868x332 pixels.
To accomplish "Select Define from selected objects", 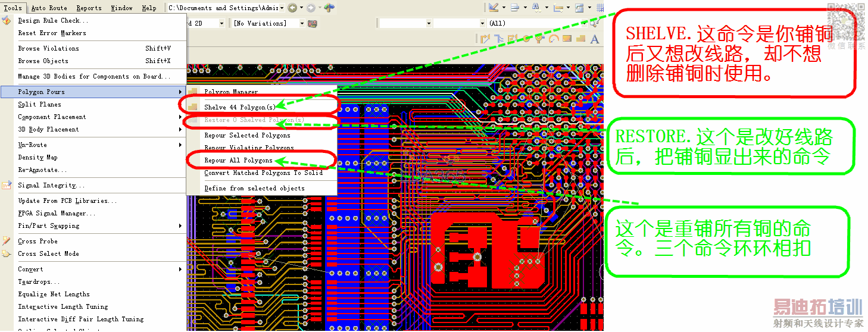I will click(254, 189).
